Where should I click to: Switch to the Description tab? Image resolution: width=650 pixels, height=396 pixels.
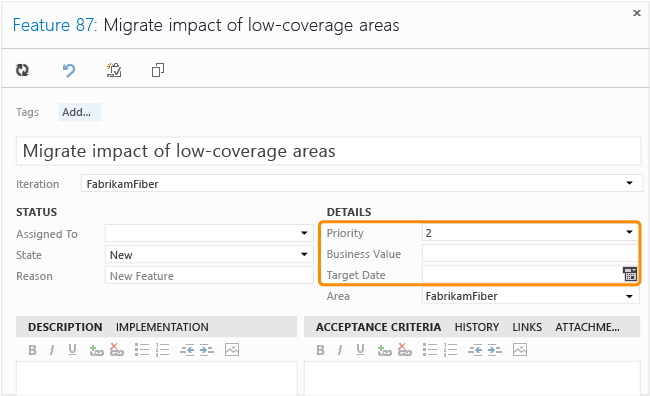click(65, 327)
